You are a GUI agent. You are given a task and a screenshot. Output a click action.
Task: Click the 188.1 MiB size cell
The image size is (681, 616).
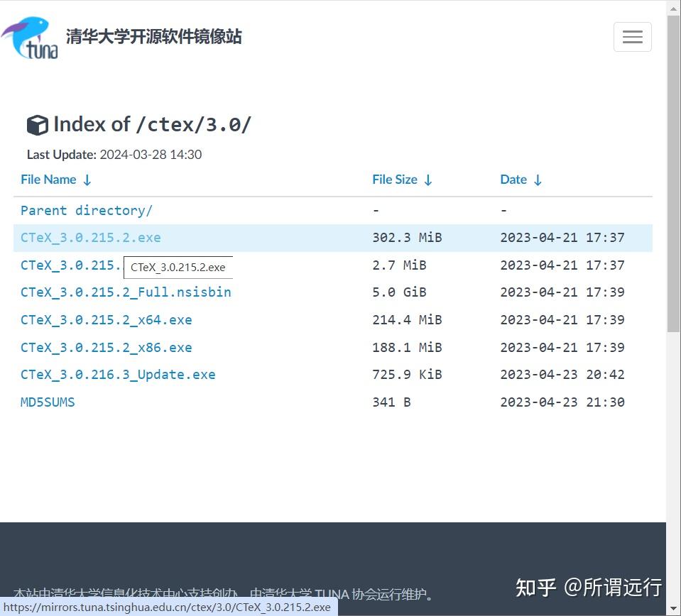407,347
